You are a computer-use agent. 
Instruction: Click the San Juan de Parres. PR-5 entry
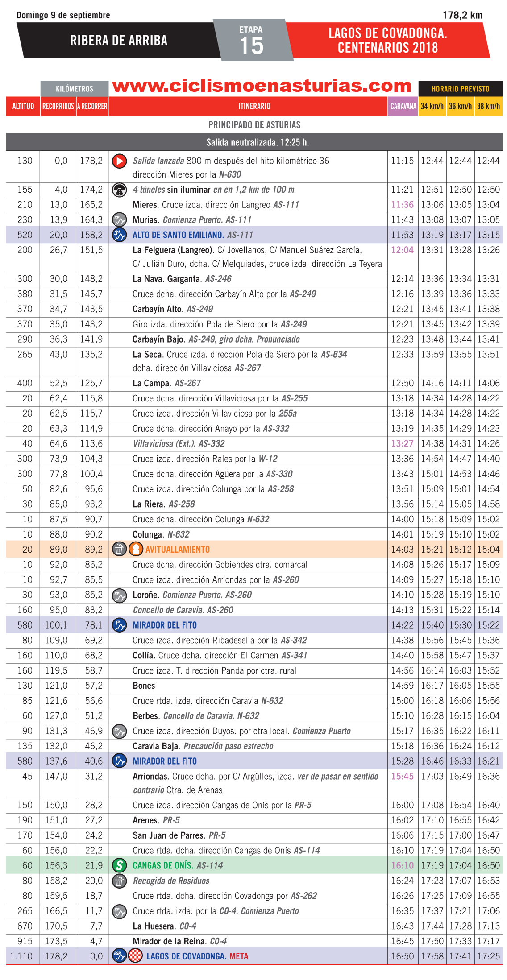pyautogui.click(x=179, y=835)
